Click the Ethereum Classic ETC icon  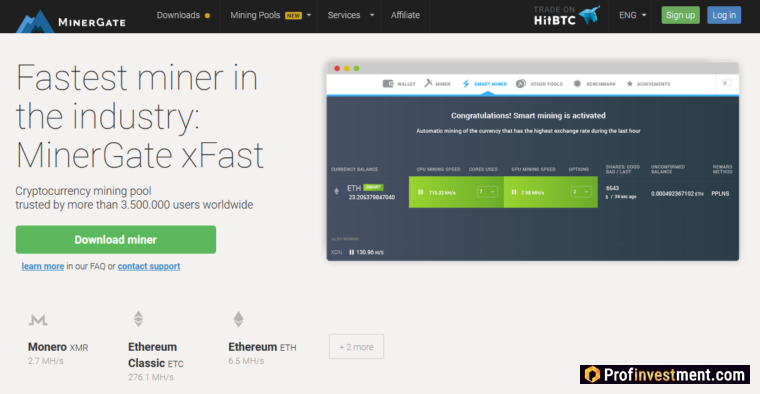point(139,319)
